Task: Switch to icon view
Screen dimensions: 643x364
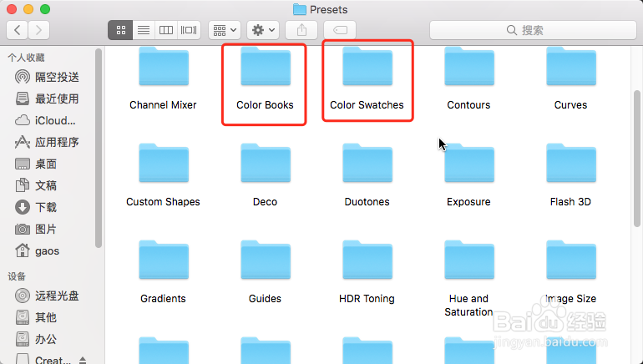Action: 120,30
